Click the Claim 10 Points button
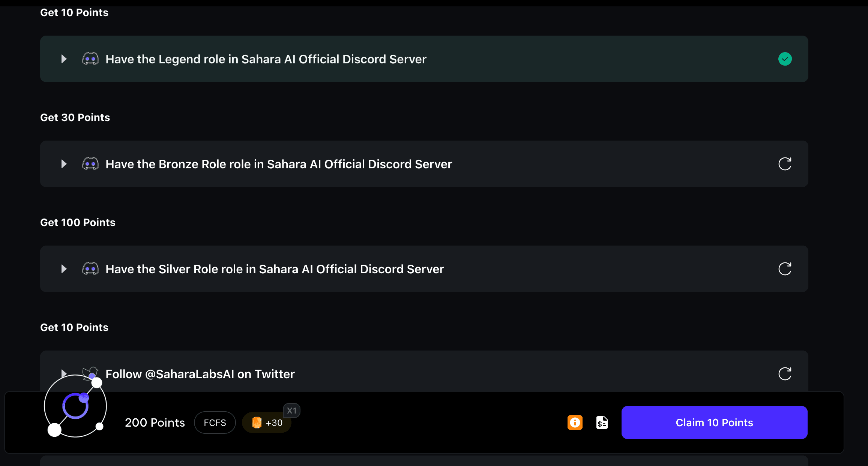This screenshot has width=868, height=466. pyautogui.click(x=714, y=423)
